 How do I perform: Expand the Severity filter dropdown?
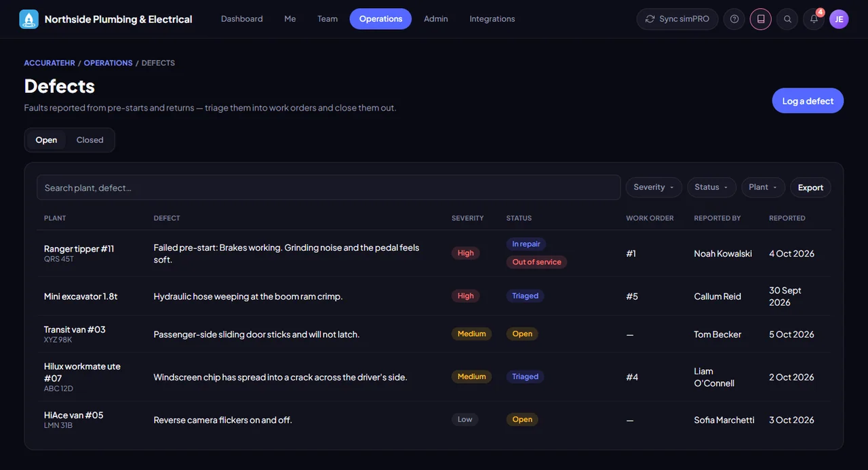(x=654, y=187)
